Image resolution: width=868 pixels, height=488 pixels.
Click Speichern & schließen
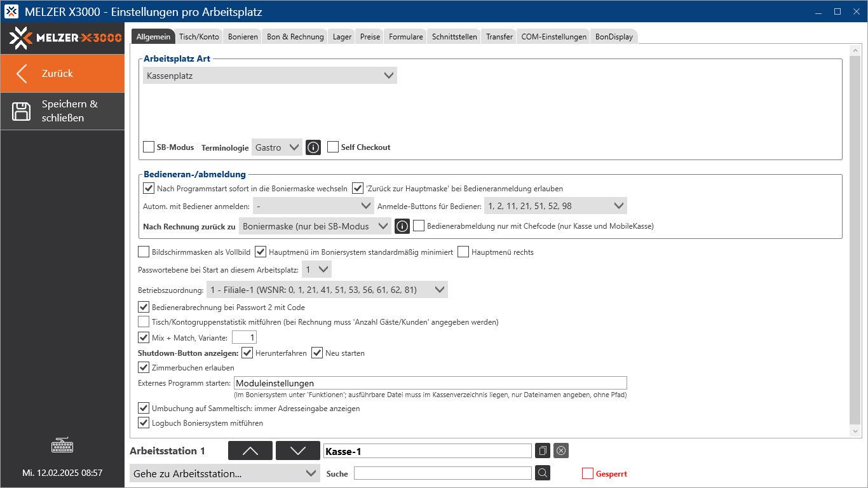(x=62, y=111)
